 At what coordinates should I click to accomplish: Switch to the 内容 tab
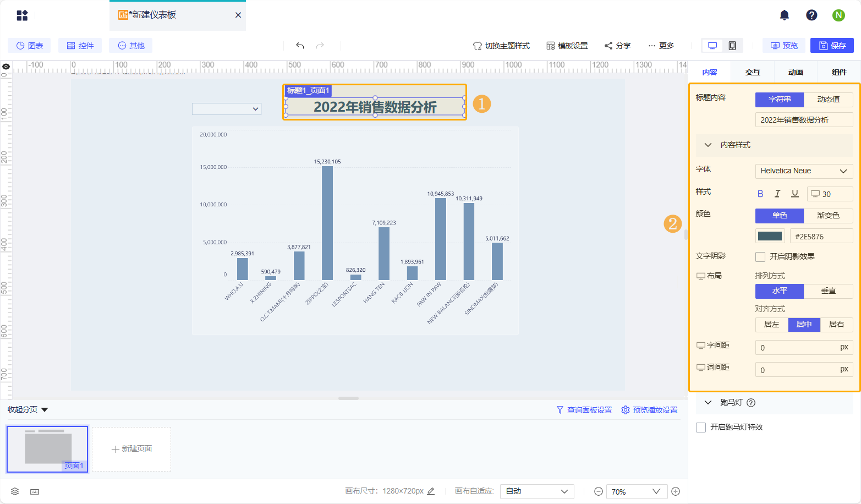pos(710,72)
